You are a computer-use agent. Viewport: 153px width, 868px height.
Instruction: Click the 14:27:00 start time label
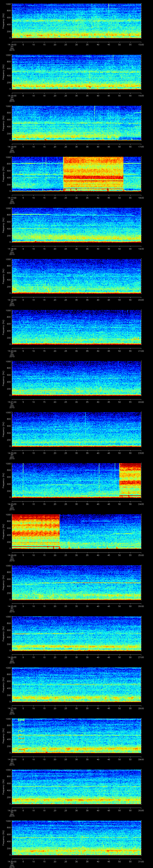click(x=12, y=708)
